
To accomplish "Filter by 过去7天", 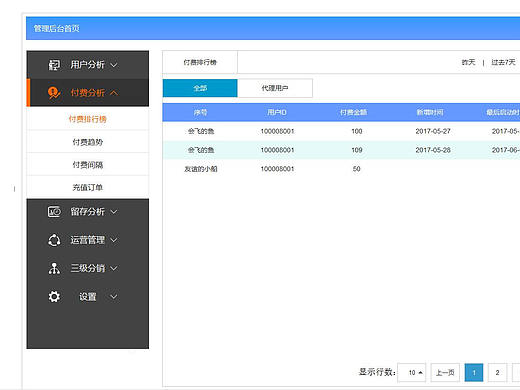I will click(503, 62).
